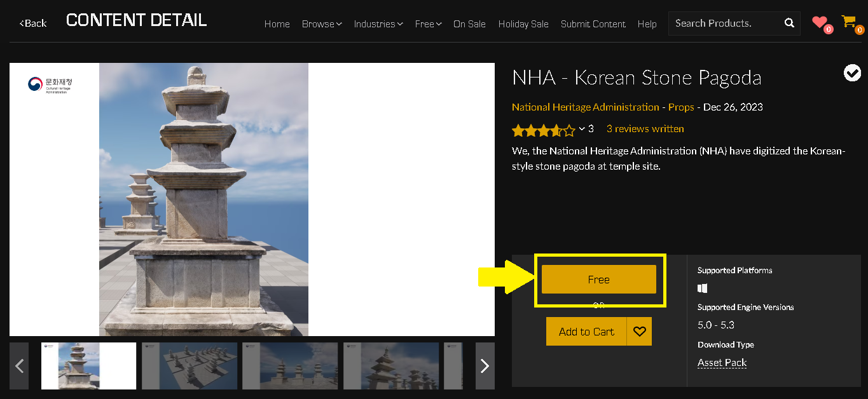Select the second pagoda grid thumbnail
Image resolution: width=868 pixels, height=399 pixels.
pyautogui.click(x=189, y=366)
